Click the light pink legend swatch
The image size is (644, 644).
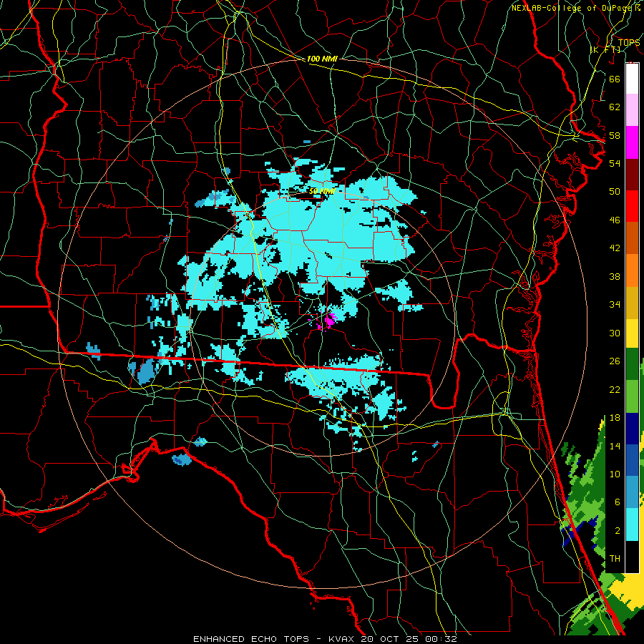point(632,110)
